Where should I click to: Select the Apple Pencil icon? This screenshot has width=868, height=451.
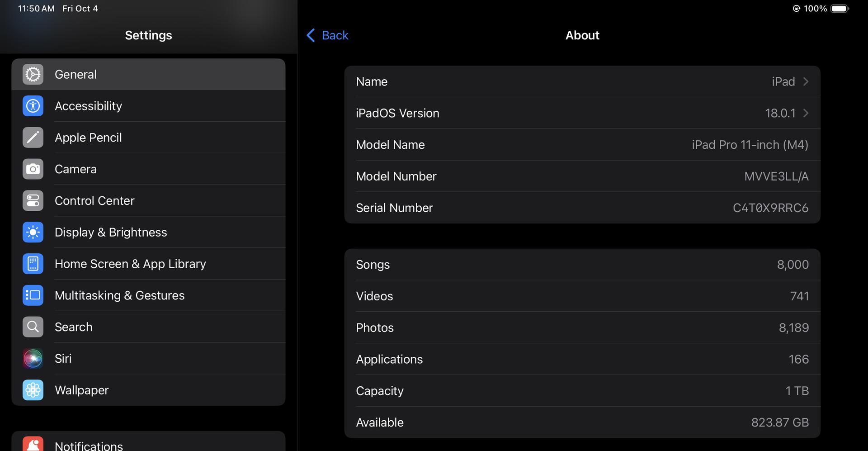click(33, 138)
